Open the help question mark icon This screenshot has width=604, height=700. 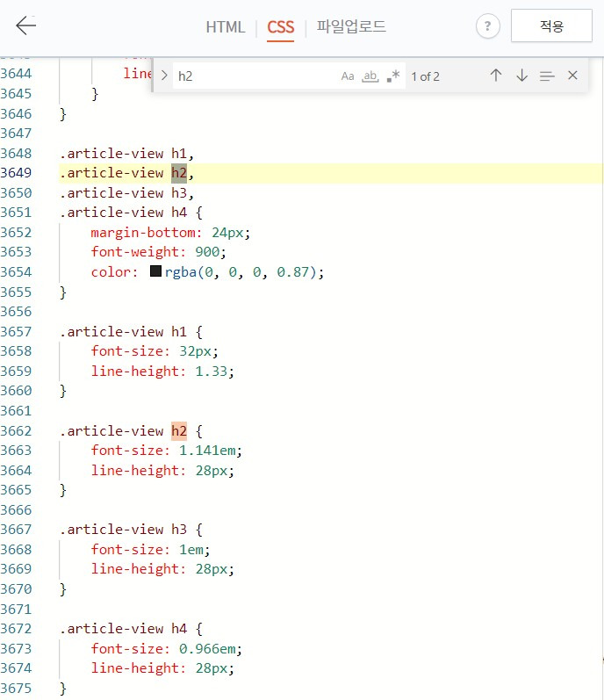point(487,26)
